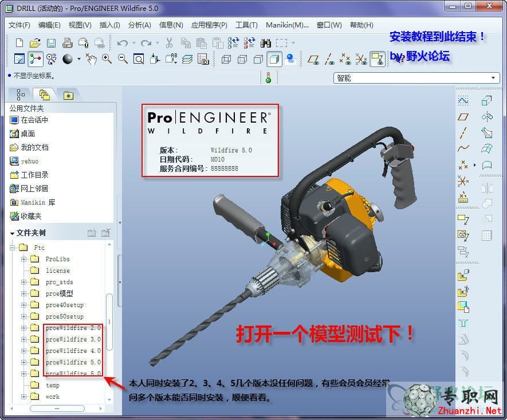Expand the proe40setup folder

(x=23, y=305)
